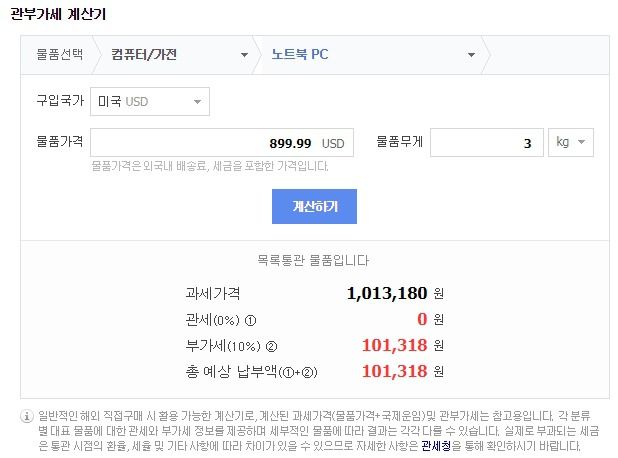Click the 계산하기 button

point(314,207)
